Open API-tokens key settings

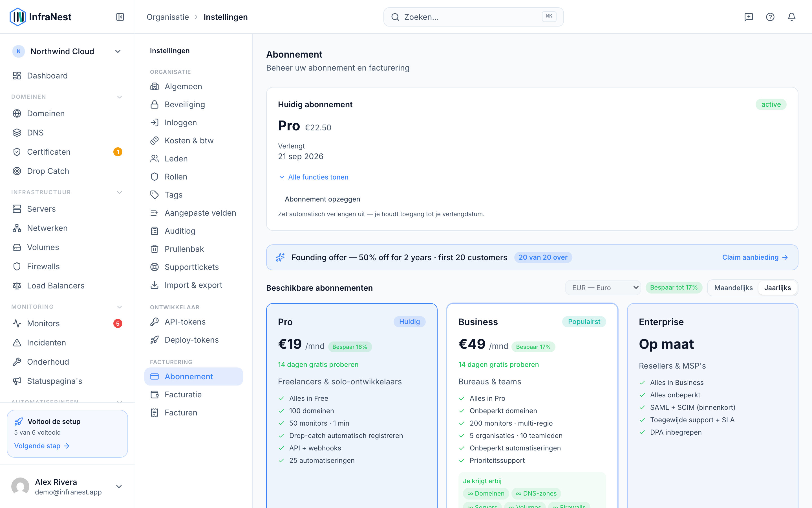point(194,322)
